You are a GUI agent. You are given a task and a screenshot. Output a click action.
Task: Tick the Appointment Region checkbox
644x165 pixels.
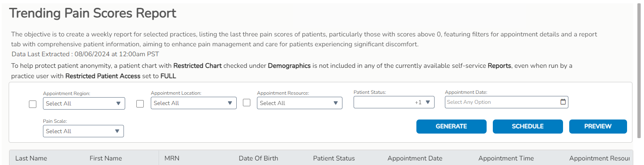[x=33, y=104]
